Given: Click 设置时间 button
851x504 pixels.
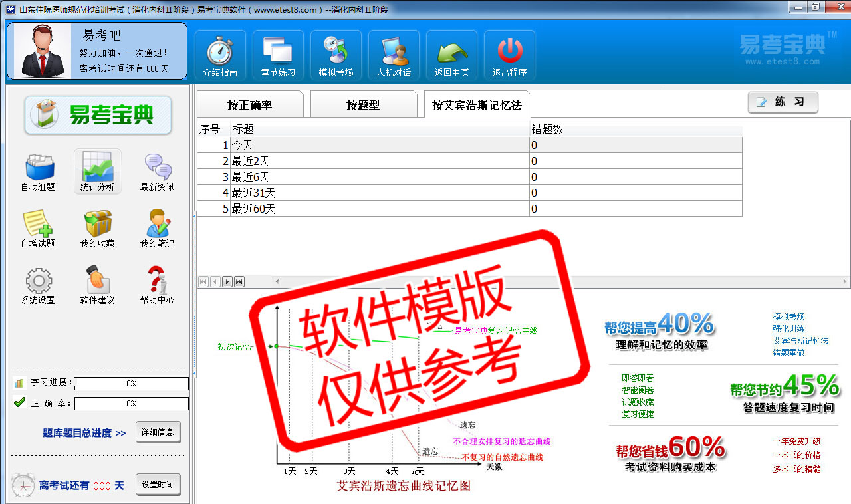Looking at the screenshot, I should pos(158,485).
